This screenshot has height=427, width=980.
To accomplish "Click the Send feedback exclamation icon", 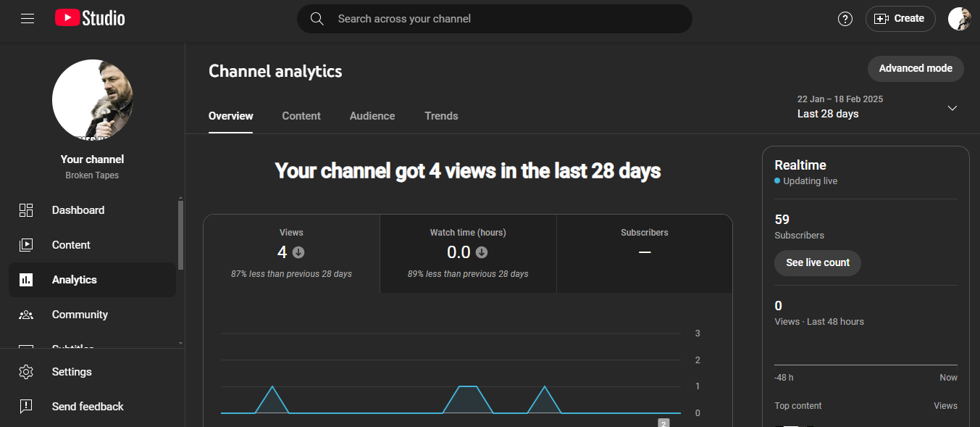I will [x=26, y=407].
